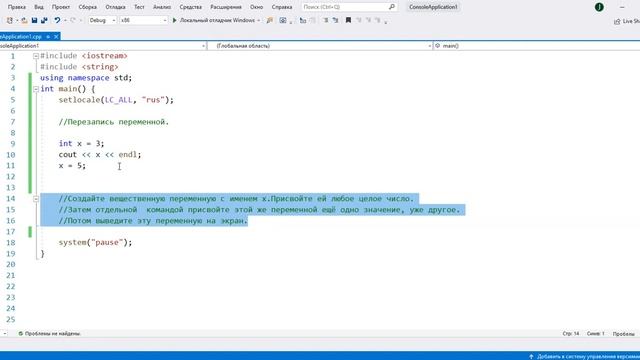Open the global scope dropdown

click(320, 46)
